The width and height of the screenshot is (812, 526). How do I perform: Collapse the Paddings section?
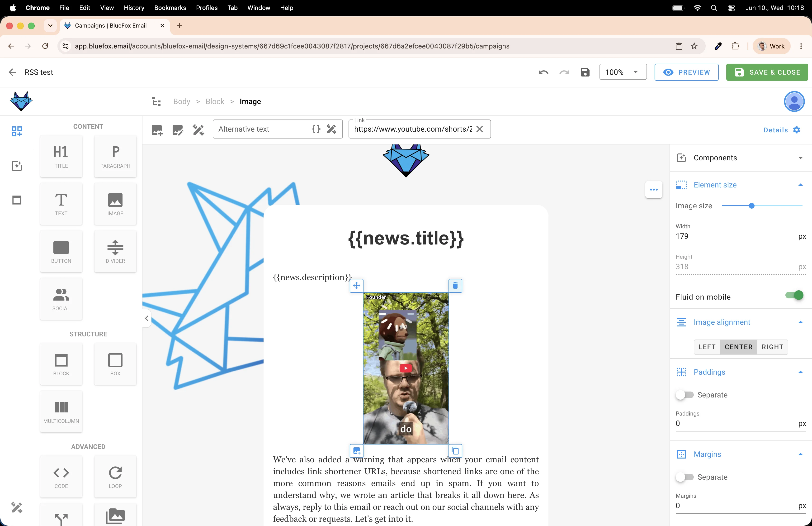pyautogui.click(x=800, y=372)
